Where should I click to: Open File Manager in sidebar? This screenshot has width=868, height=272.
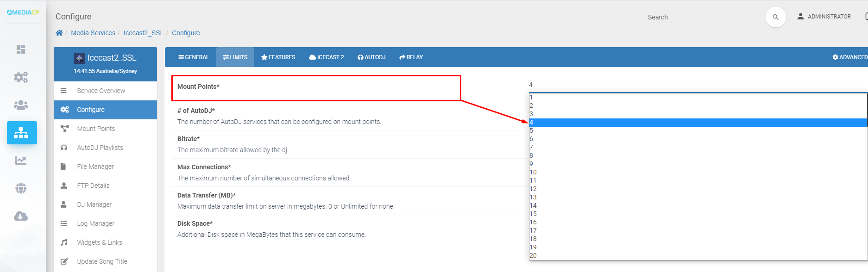106,167
